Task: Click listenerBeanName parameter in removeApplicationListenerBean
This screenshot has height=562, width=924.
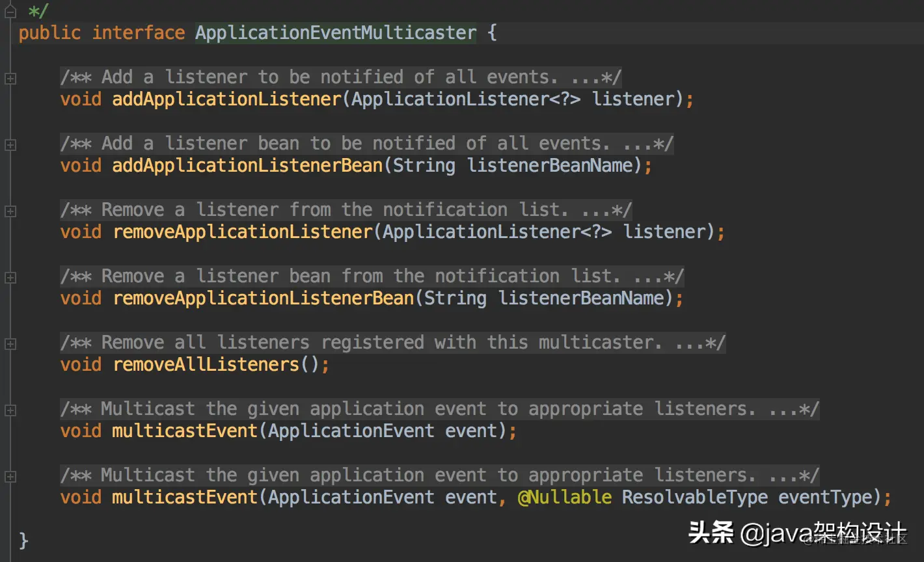Action: pos(582,299)
